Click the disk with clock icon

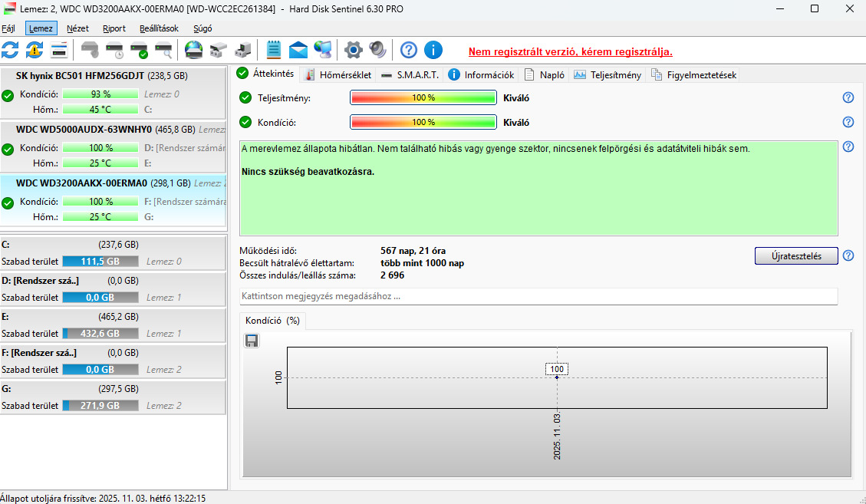coord(115,50)
